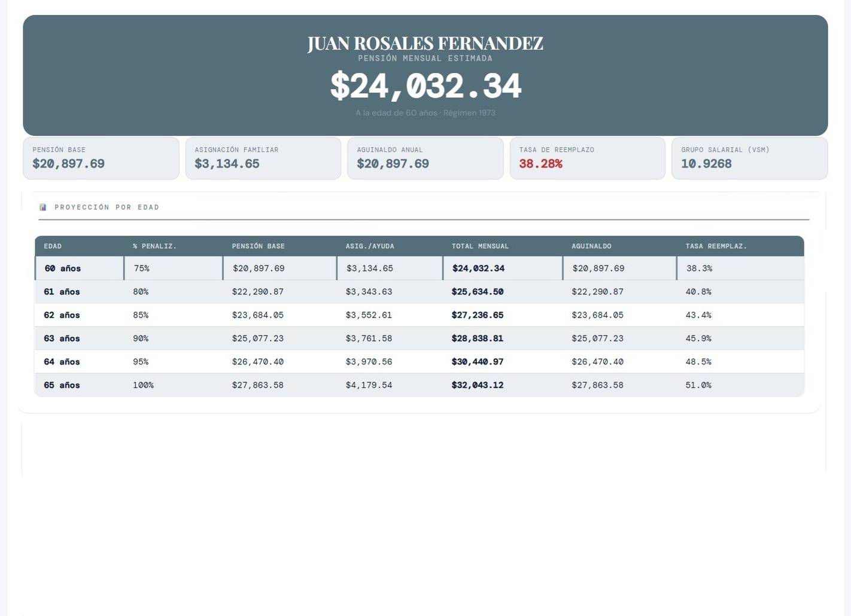851x616 pixels.
Task: Click the Pensión Base summary card
Action: pos(101,158)
